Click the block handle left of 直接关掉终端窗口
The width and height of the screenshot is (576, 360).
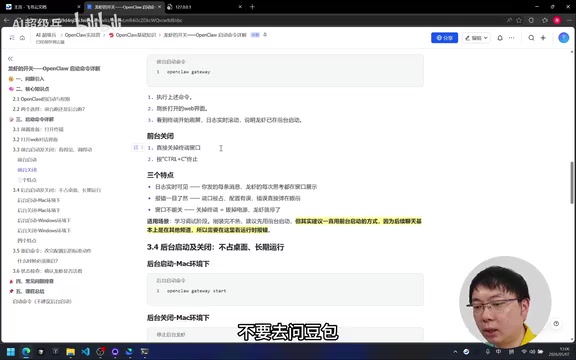point(138,147)
